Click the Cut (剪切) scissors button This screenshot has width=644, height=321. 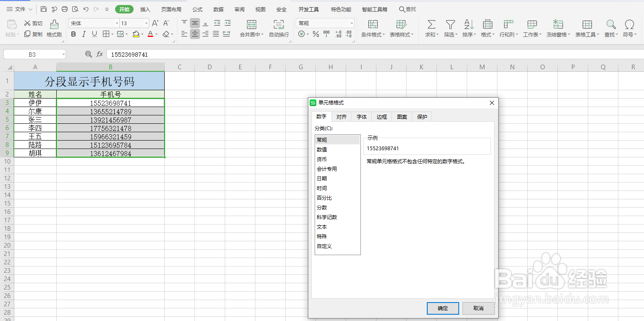click(33, 23)
